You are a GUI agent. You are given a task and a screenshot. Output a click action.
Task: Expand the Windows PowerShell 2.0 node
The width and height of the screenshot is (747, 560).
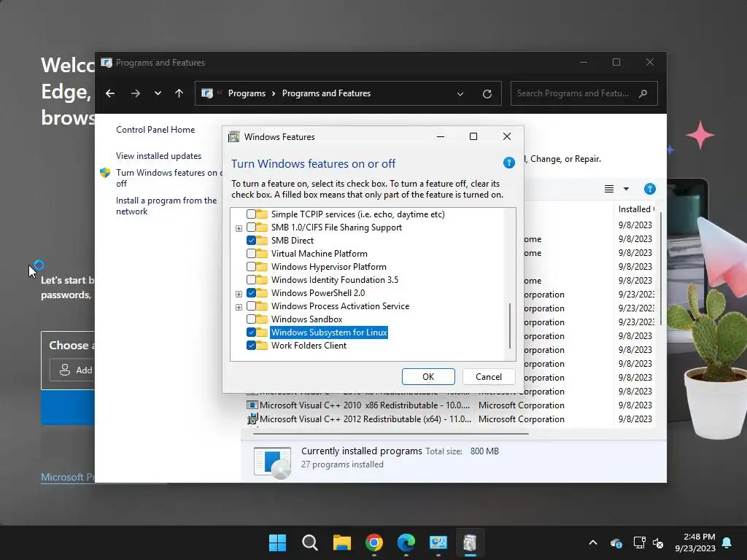coord(239,294)
